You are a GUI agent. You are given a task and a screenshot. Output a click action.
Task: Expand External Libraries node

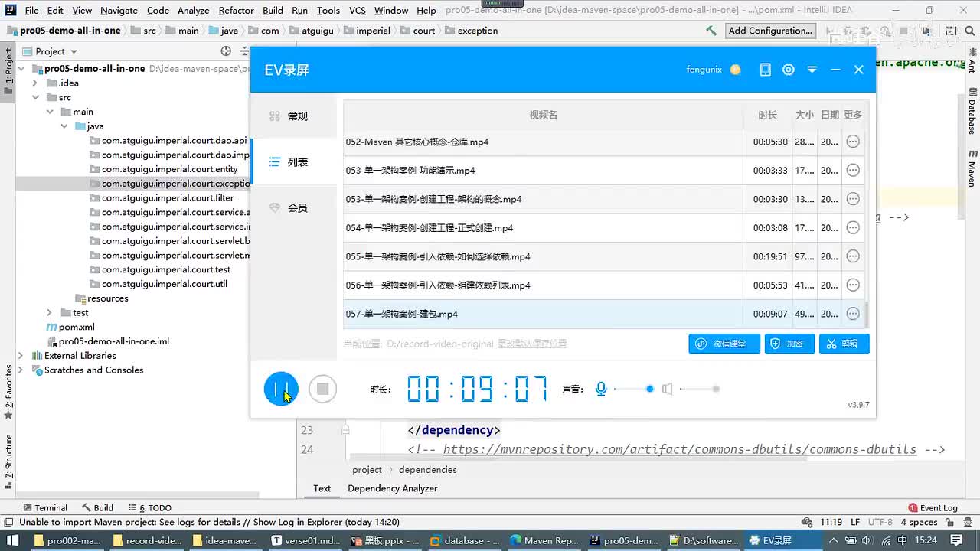(21, 356)
